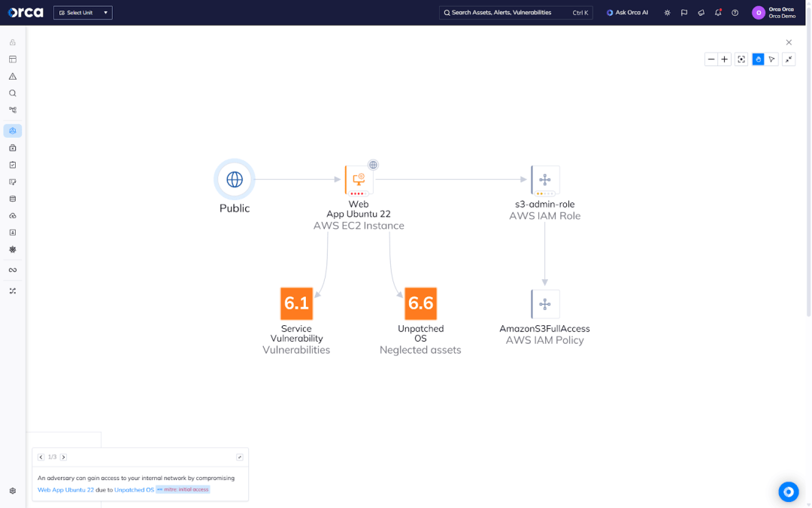Switch to pointer selection mode
812x508 pixels.
coord(771,59)
